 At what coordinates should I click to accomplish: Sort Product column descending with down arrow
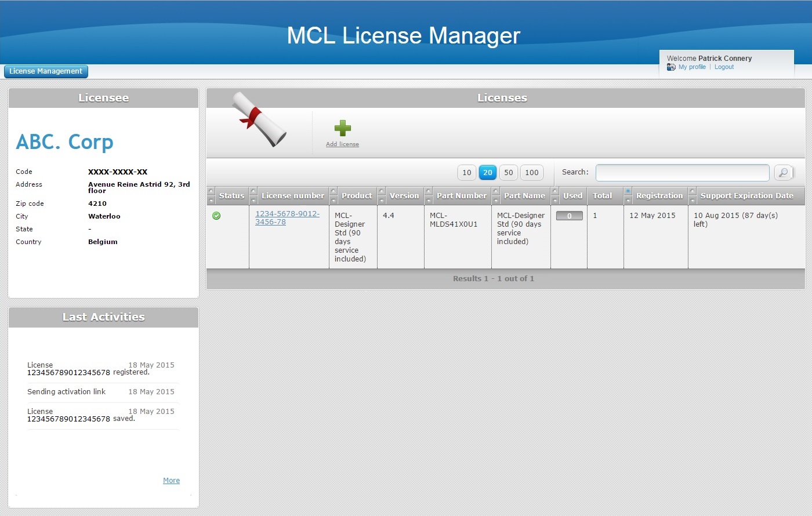pyautogui.click(x=333, y=201)
